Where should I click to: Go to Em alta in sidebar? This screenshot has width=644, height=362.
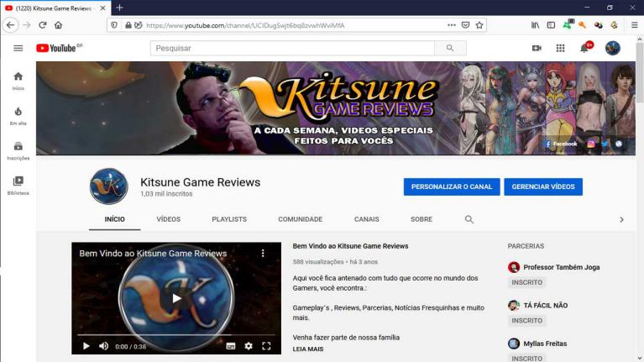18,116
